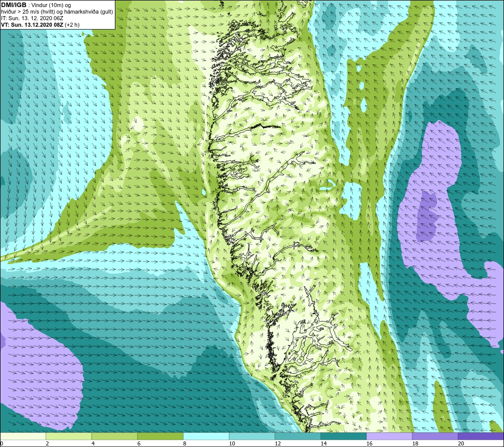The height and width of the screenshot is (447, 504).
Task: Click the 'DMI/IGB' title text
Action: (x=14, y=5)
